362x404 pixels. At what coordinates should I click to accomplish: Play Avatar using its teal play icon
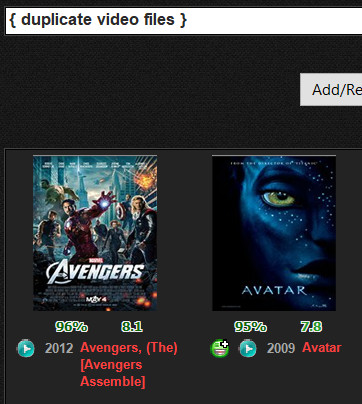coord(248,349)
